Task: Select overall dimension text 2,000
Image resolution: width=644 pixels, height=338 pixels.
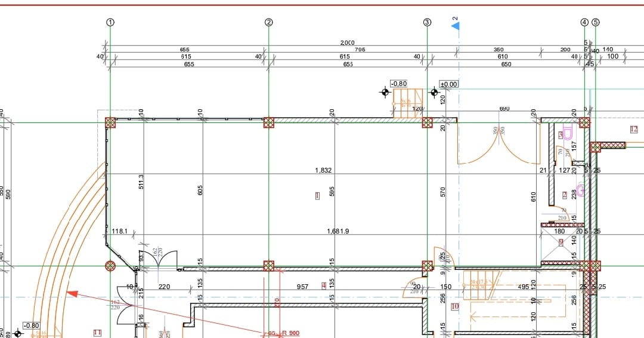Action: click(x=347, y=43)
